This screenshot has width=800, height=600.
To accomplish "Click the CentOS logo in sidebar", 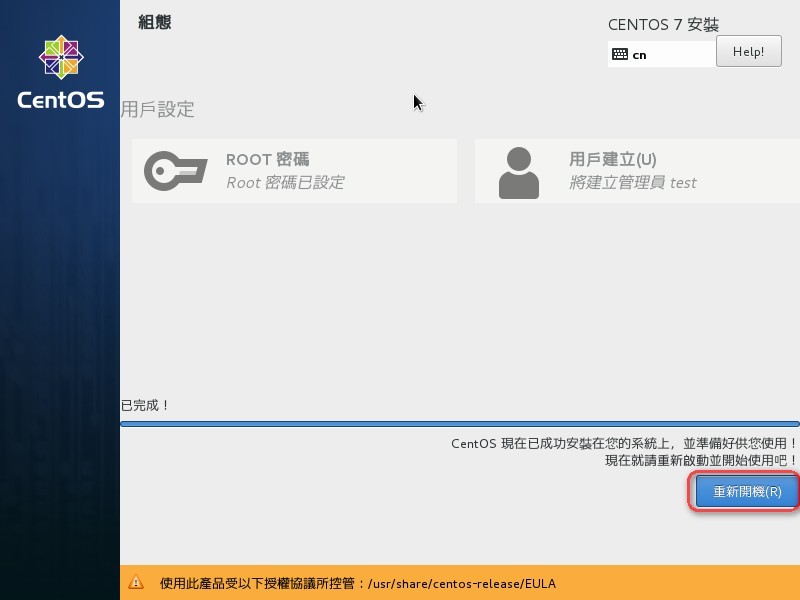I will click(x=61, y=72).
